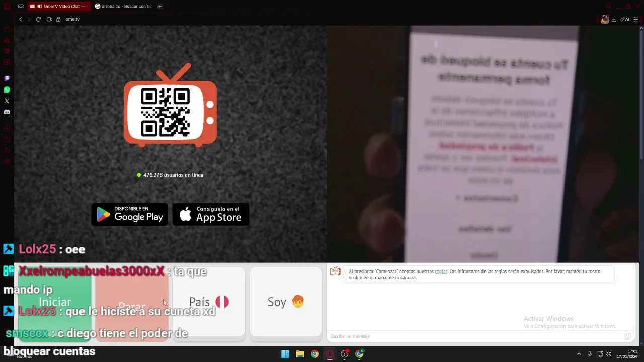Screen dimensions: 644x362
Task: Switch to the arroba co Google tab
Action: [123, 6]
